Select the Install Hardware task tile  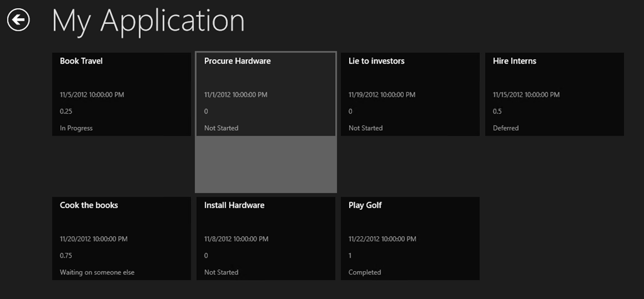[266, 238]
